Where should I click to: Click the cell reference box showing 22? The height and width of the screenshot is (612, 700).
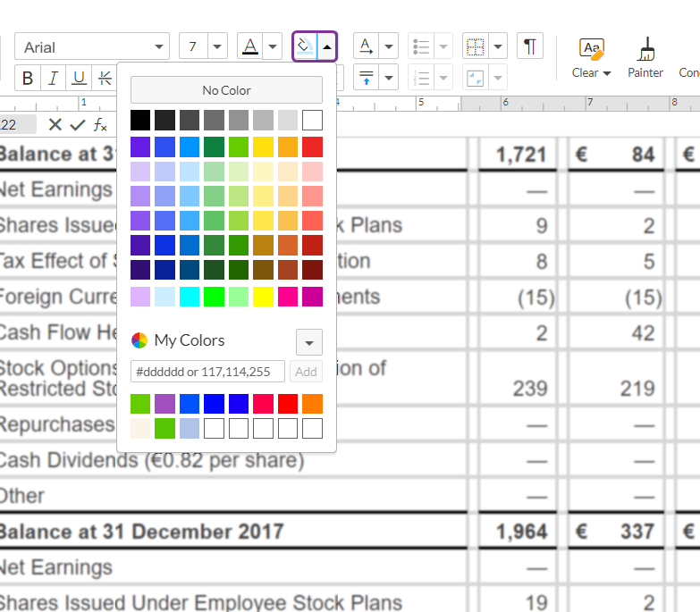pos(17,124)
